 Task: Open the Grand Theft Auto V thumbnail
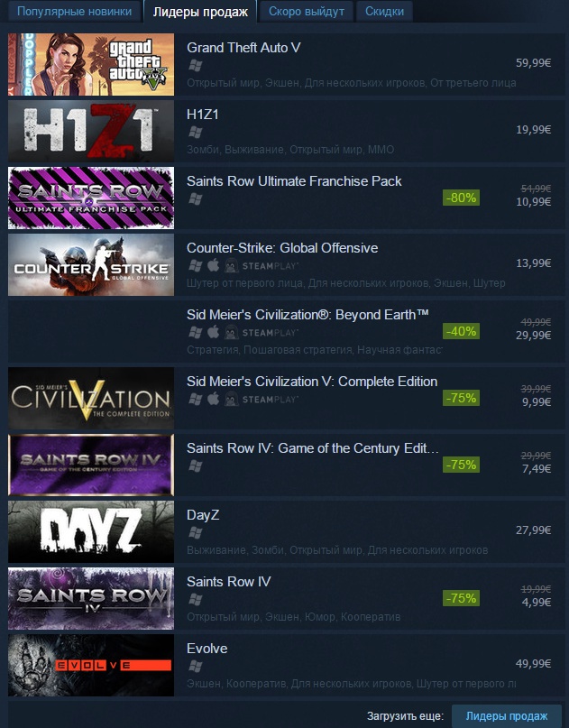[91, 64]
